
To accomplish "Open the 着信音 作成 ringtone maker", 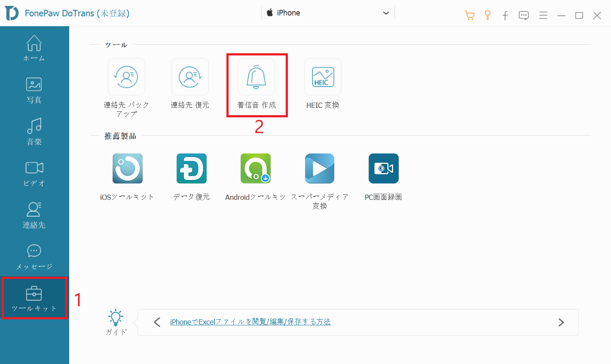I will (x=257, y=77).
